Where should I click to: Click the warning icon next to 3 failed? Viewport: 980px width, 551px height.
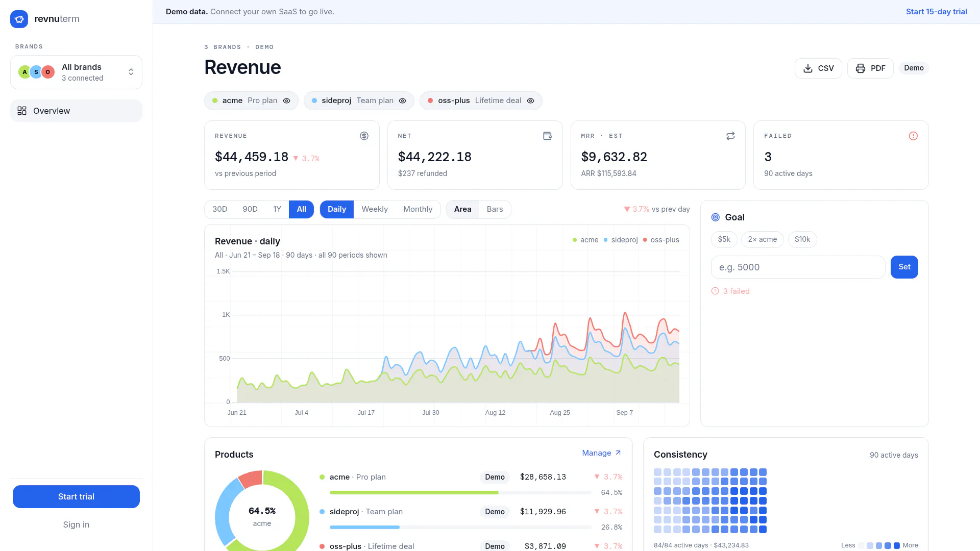715,291
